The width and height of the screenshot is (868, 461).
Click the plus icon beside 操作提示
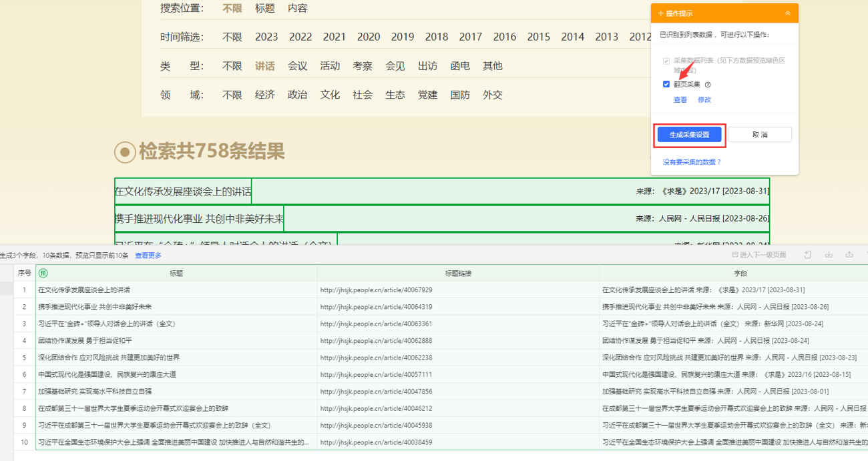click(661, 13)
